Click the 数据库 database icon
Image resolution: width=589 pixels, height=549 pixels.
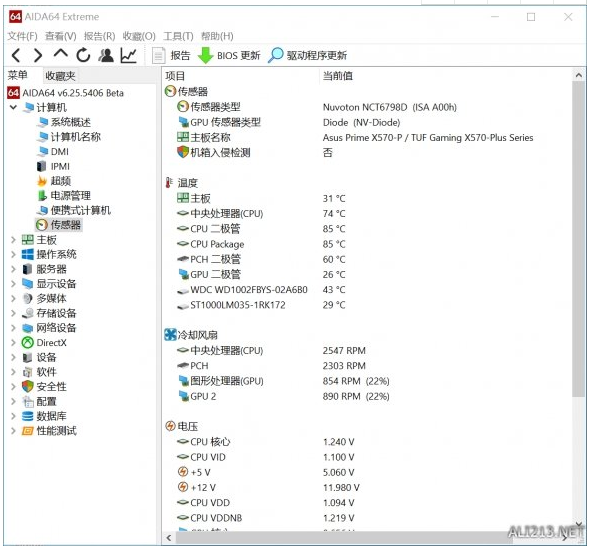tap(28, 416)
